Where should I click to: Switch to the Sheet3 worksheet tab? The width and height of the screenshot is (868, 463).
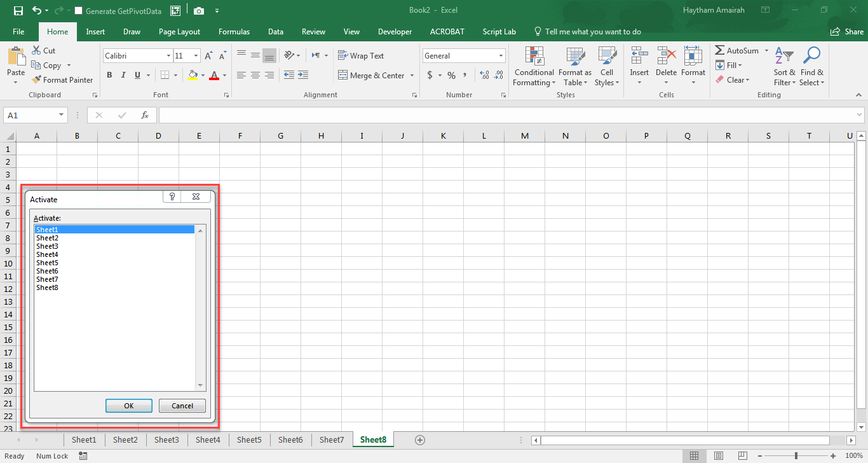coord(166,439)
